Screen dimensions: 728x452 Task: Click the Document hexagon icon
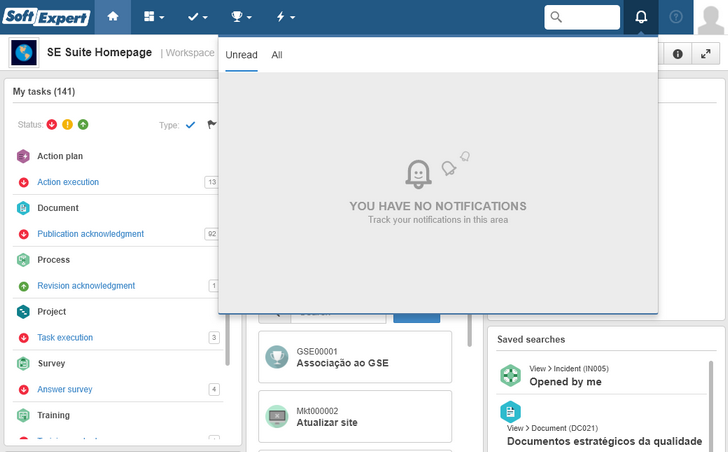[23, 208]
